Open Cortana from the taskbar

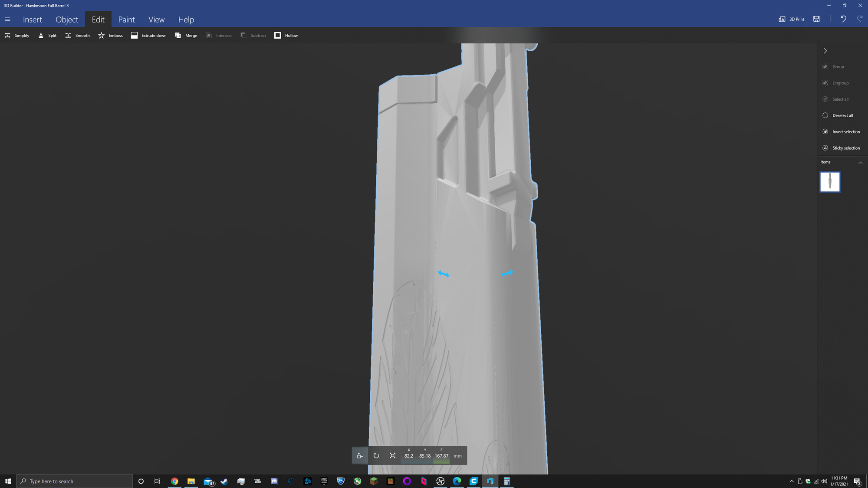141,481
